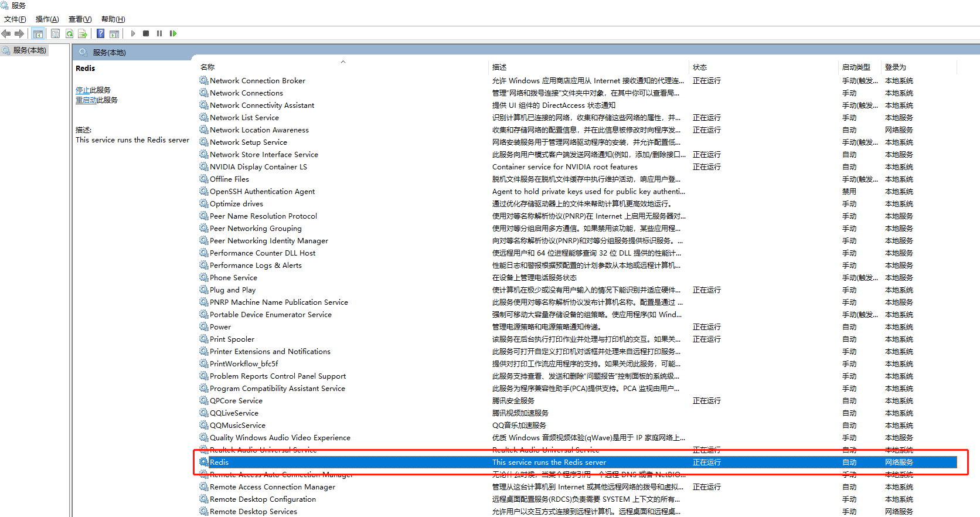
Task: Click the gear icon of OpenSSH Authentication Agent
Action: 204,191
